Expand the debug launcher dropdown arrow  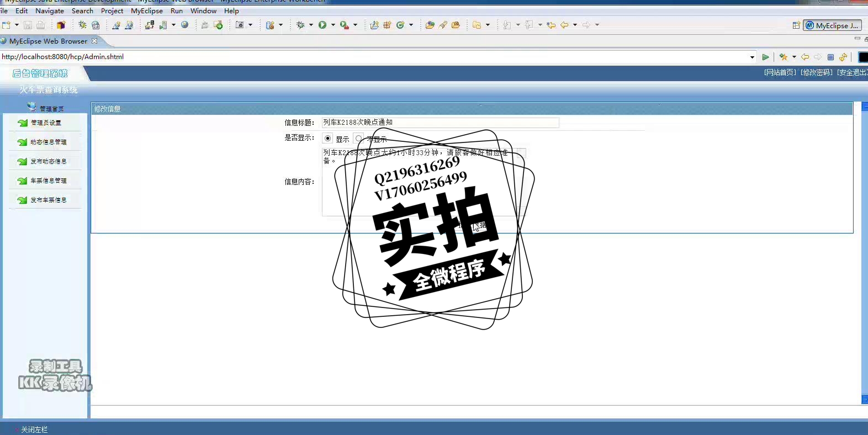click(311, 25)
